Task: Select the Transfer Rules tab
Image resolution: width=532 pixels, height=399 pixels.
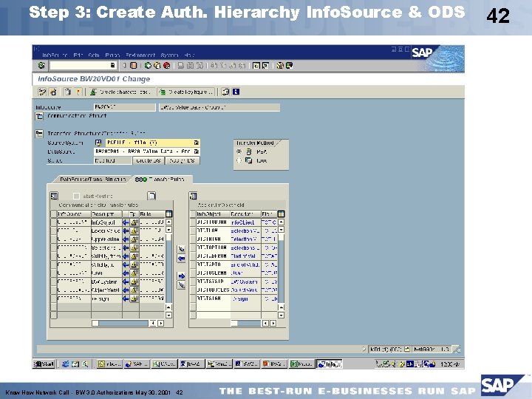Action: (x=162, y=179)
